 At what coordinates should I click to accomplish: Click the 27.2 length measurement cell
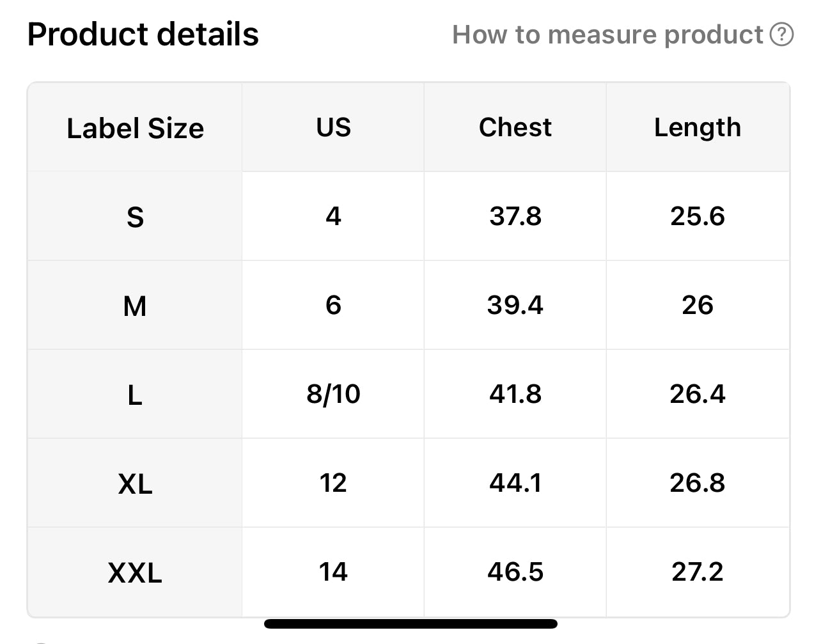[x=697, y=571]
